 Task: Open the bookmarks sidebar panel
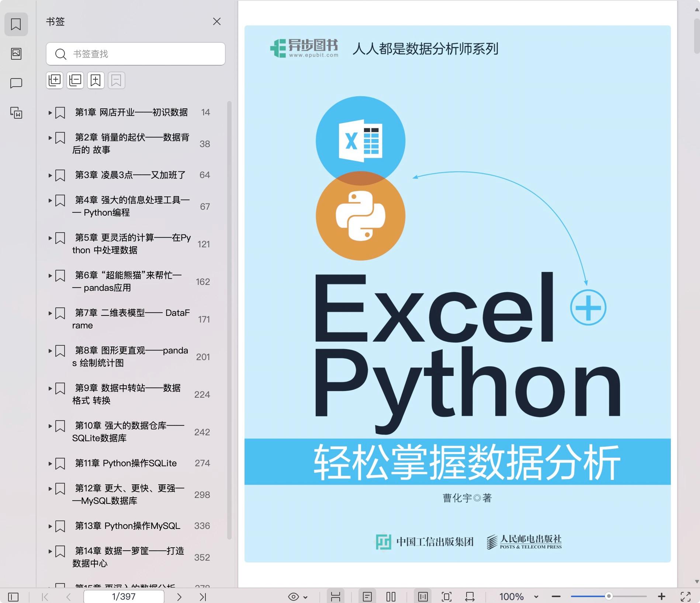[x=16, y=24]
